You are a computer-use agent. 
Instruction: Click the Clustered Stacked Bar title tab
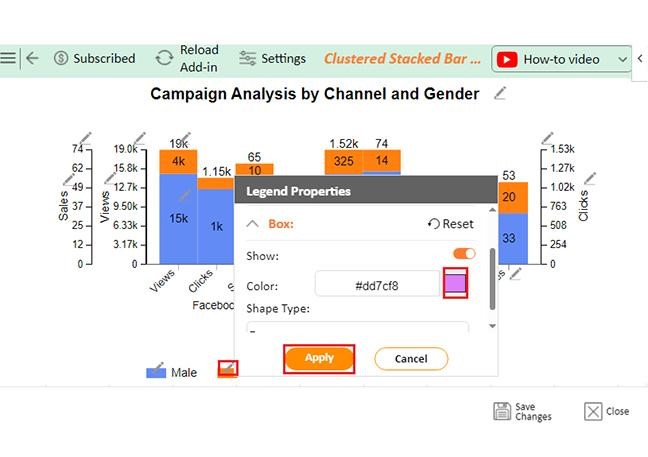pyautogui.click(x=402, y=59)
